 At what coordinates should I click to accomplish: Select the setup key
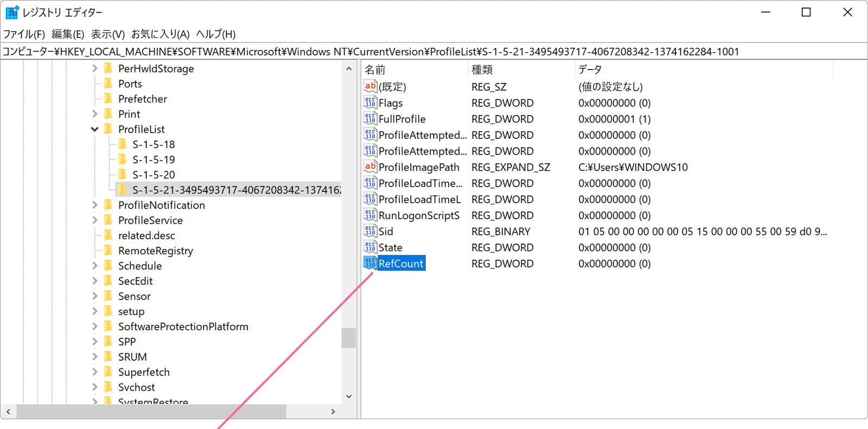[x=131, y=311]
